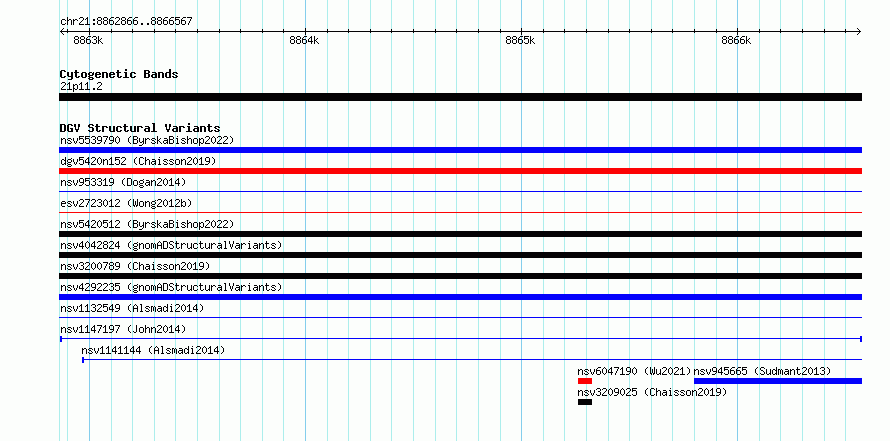Image resolution: width=890 pixels, height=441 pixels.
Task: Click the chr21:8862866..8866567 region label
Action: click(x=126, y=22)
